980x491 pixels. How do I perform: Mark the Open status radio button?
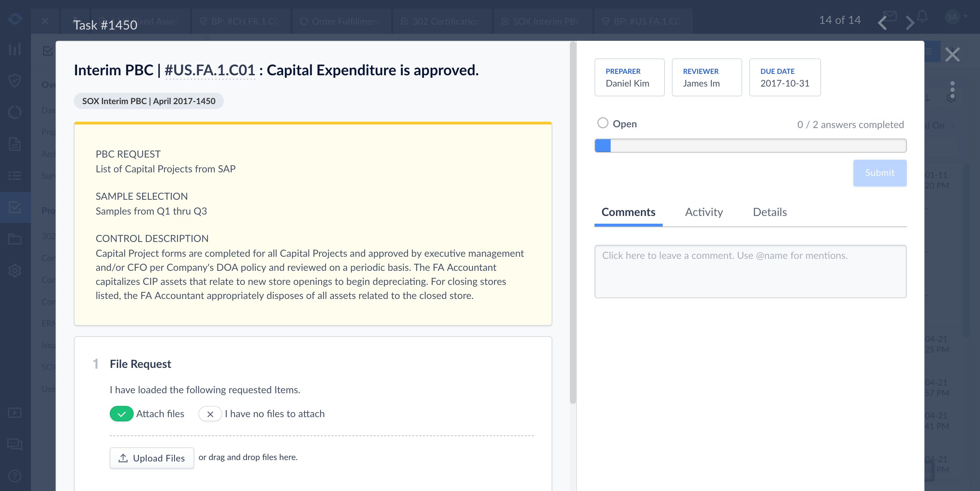[x=603, y=123]
